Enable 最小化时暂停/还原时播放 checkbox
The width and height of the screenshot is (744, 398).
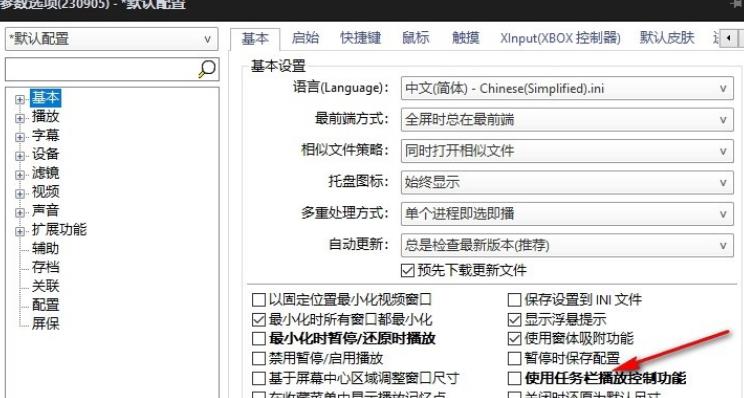tap(259, 339)
